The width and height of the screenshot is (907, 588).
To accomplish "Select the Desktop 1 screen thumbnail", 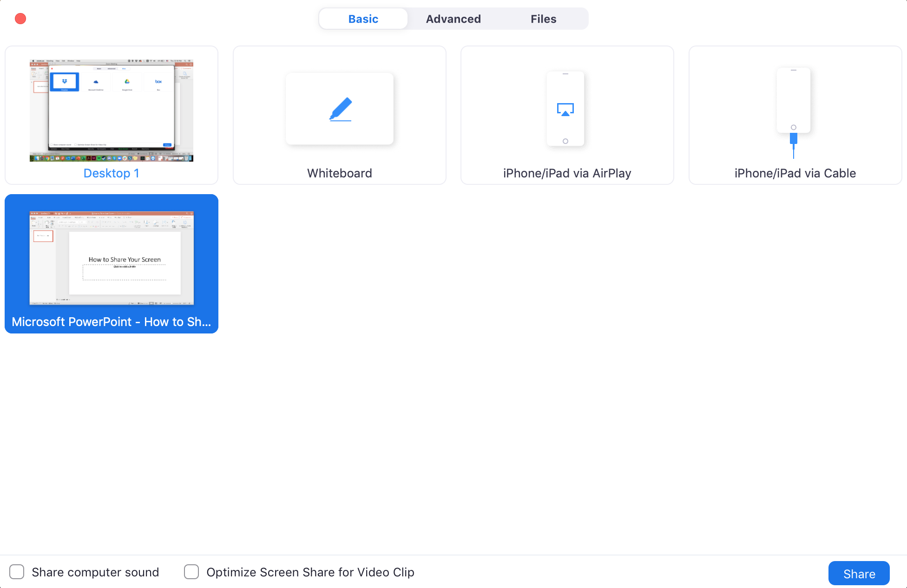I will pos(112,111).
